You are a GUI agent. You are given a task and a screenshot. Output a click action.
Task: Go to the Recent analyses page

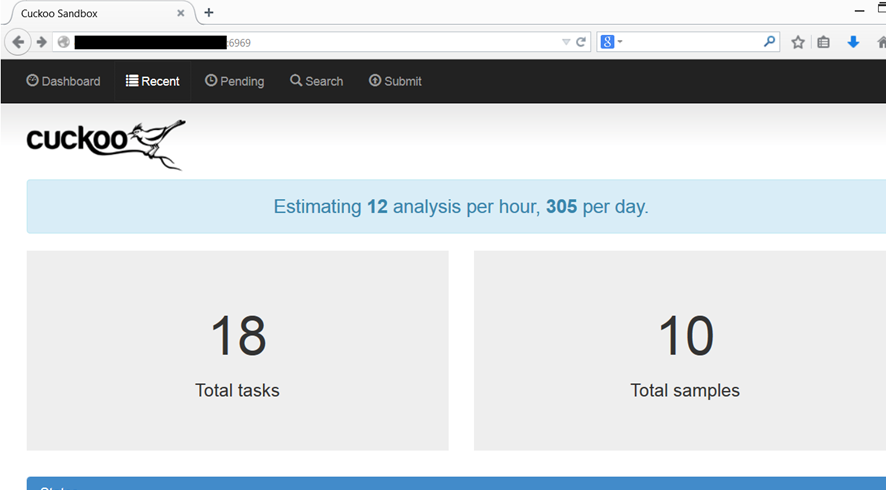[x=153, y=81]
